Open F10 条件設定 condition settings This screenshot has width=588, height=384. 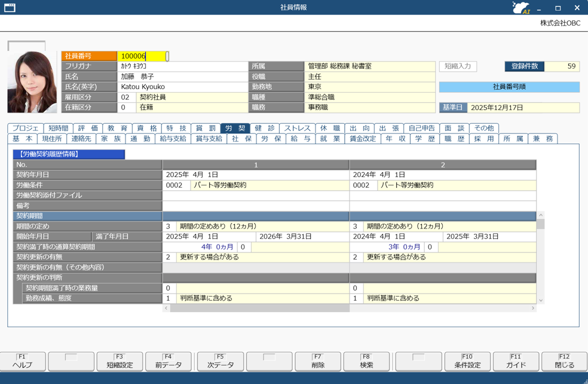tap(467, 361)
